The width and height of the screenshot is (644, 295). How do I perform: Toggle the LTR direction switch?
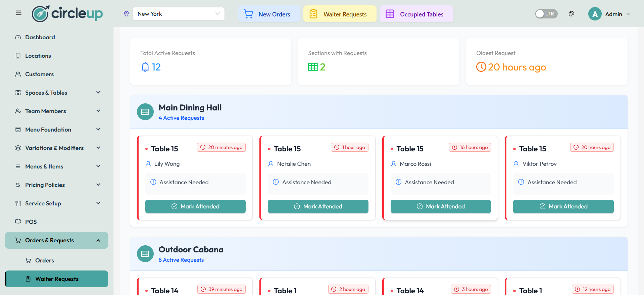546,14
